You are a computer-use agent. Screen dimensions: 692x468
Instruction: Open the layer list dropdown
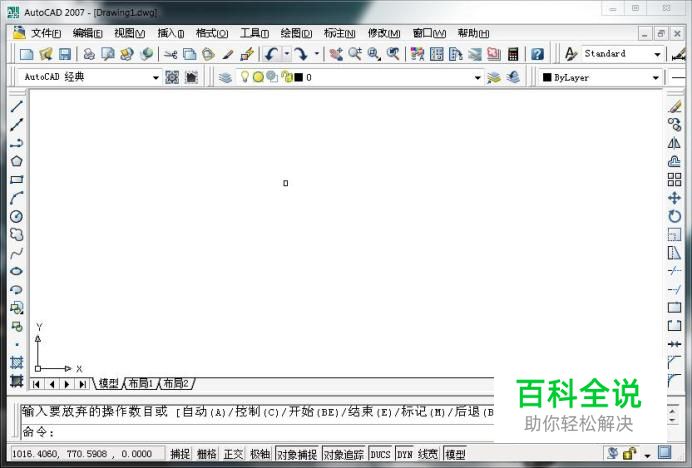[x=477, y=78]
